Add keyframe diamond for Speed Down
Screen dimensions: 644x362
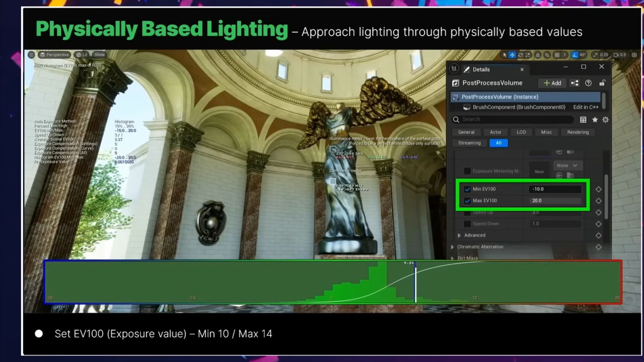(598, 224)
